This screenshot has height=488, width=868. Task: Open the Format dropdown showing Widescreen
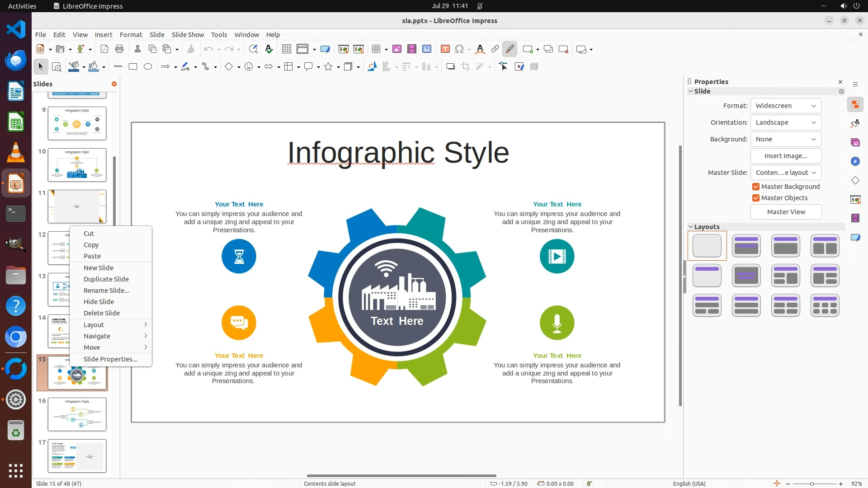coord(786,106)
